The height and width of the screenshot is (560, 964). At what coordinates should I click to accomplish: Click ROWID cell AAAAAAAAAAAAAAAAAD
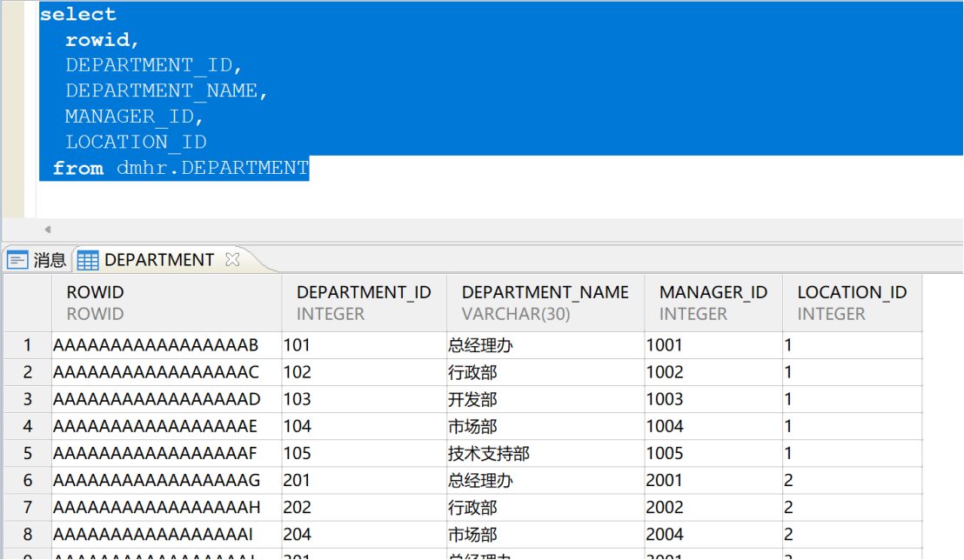pos(166,399)
